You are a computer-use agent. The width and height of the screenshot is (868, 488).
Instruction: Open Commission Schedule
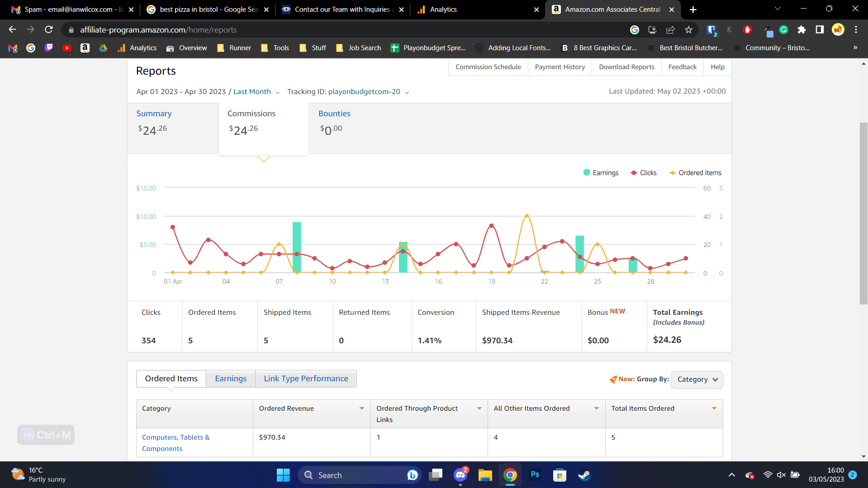(x=488, y=67)
